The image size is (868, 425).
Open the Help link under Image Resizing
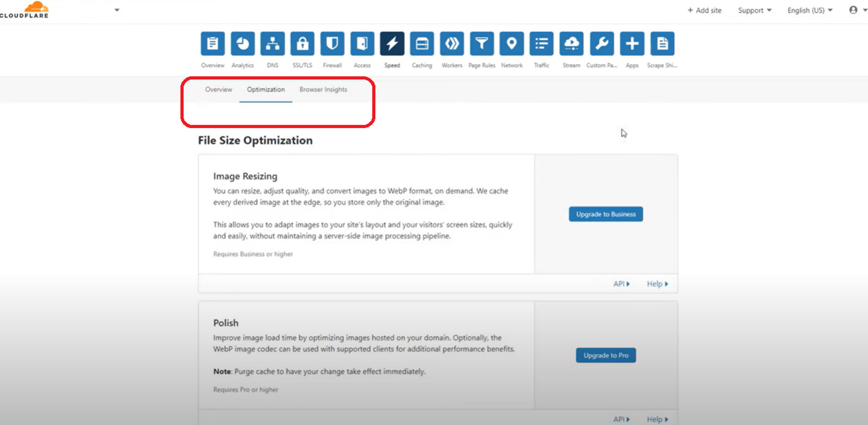(x=657, y=284)
